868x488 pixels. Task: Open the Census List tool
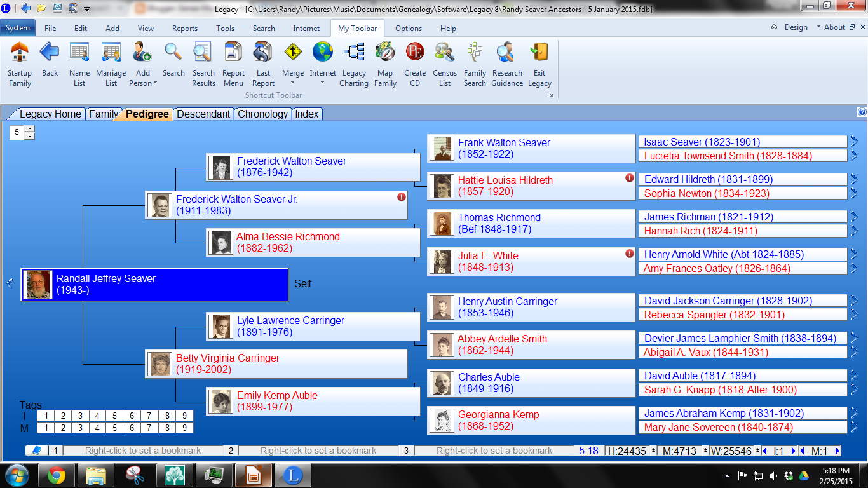pos(445,64)
